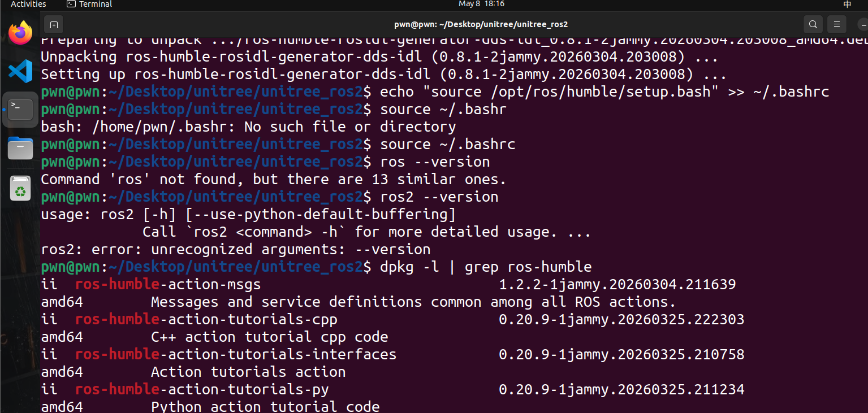Open the terminal search tool
This screenshot has height=413, width=868.
point(813,24)
